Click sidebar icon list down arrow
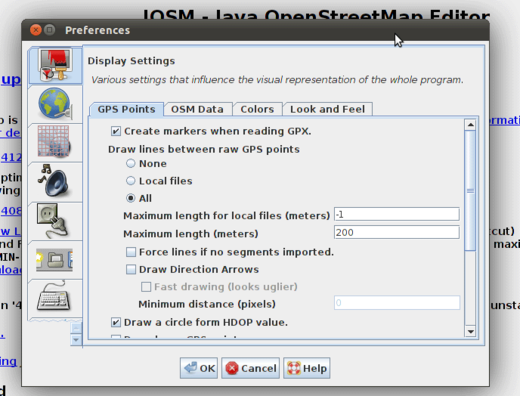Screen dimensions: 520x396 pos(76,340)
